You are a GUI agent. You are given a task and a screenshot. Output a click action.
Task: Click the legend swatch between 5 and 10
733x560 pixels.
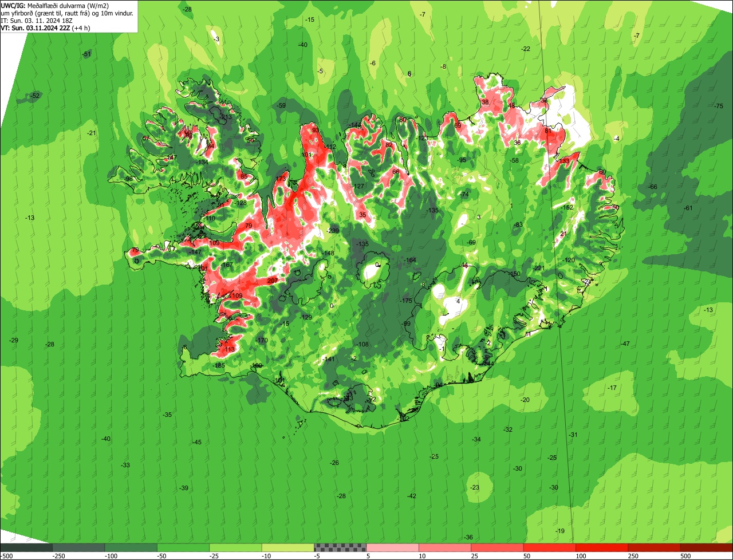(392, 547)
